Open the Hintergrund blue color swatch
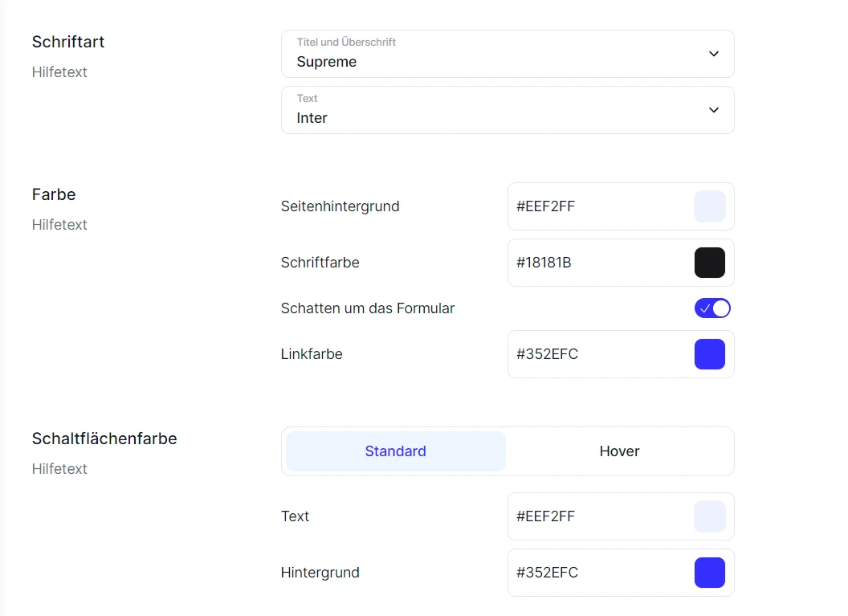Screen dimensions: 848x616 (x=710, y=573)
